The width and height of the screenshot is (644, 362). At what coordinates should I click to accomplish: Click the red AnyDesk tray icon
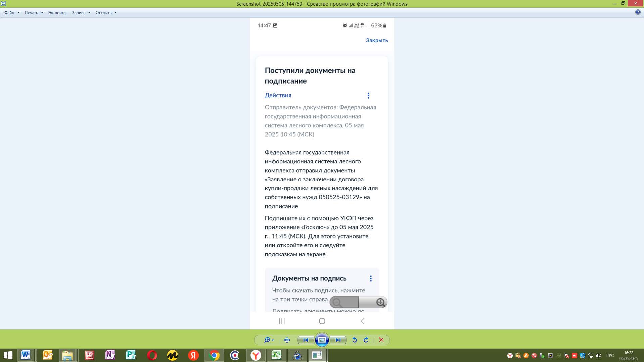[x=574, y=356]
